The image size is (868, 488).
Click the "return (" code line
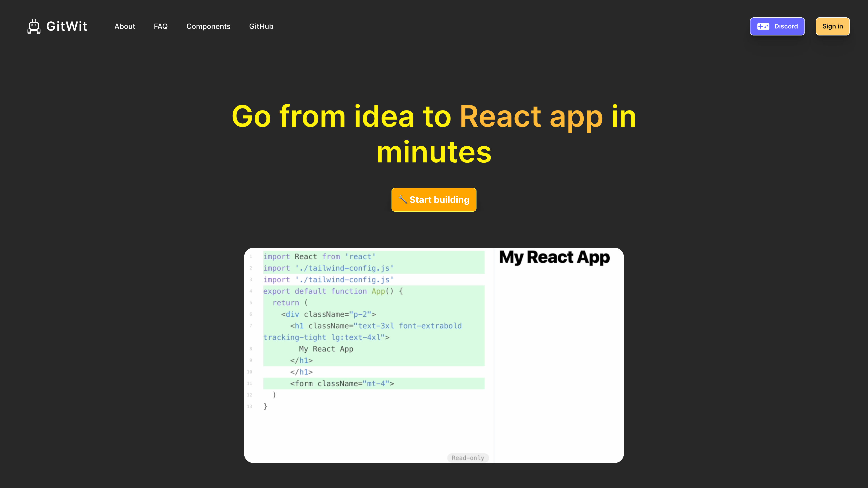pos(290,303)
